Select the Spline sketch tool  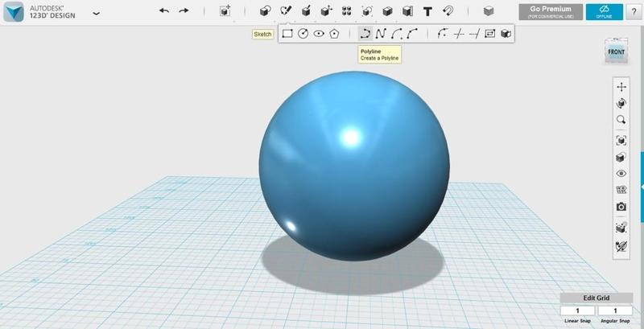point(381,34)
